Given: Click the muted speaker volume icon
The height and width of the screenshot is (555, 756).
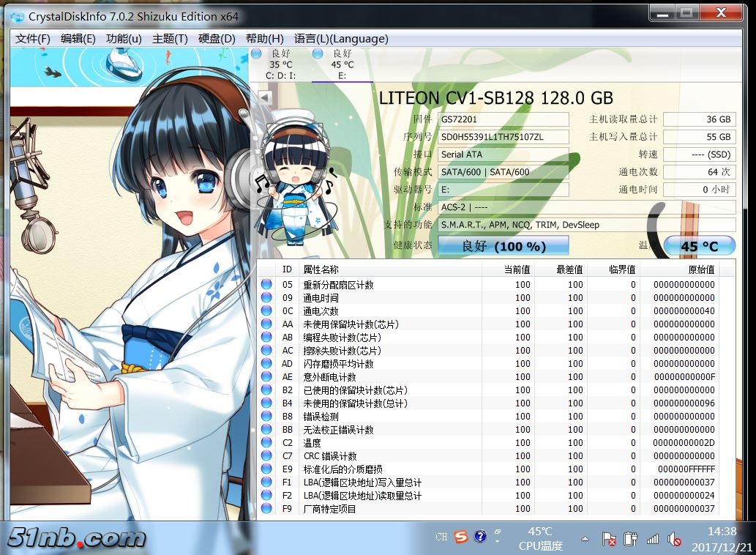Looking at the screenshot, I should click(674, 540).
